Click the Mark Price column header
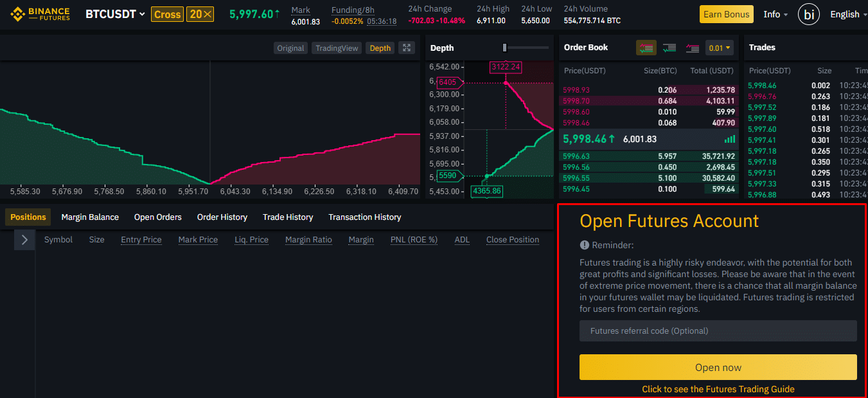The width and height of the screenshot is (868, 398). click(198, 240)
